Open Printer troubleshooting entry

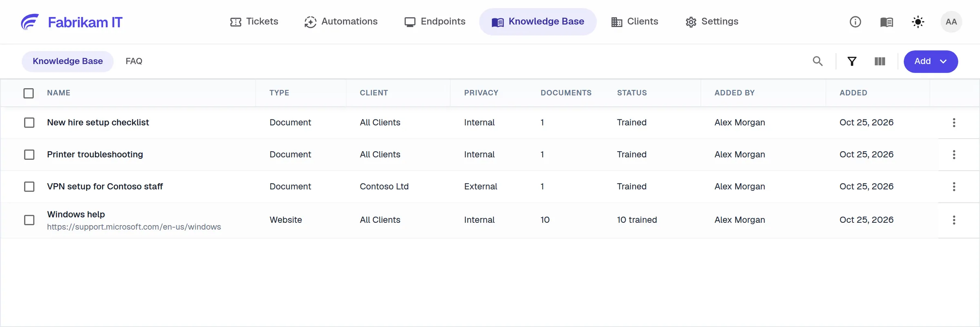95,155
